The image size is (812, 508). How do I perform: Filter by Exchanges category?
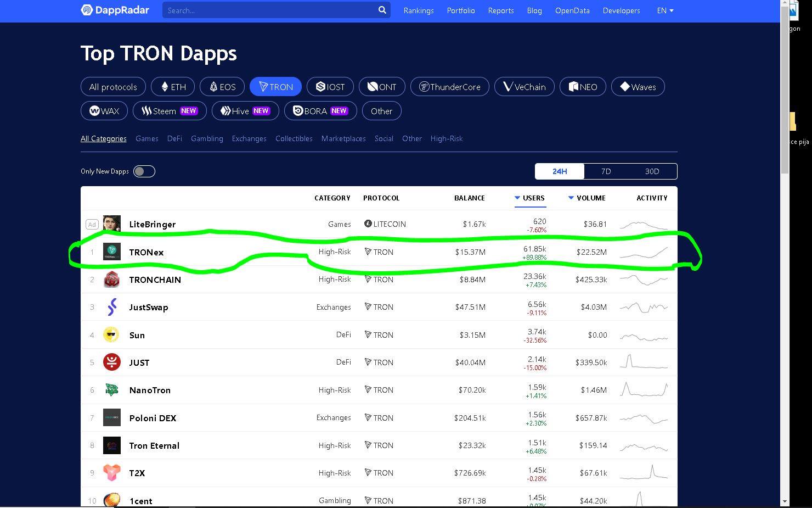click(x=249, y=138)
